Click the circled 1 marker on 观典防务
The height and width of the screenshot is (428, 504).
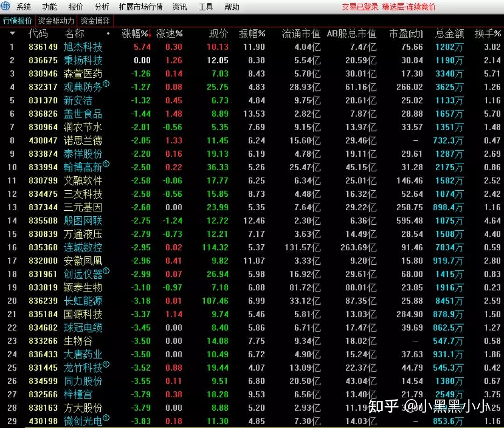click(x=106, y=84)
